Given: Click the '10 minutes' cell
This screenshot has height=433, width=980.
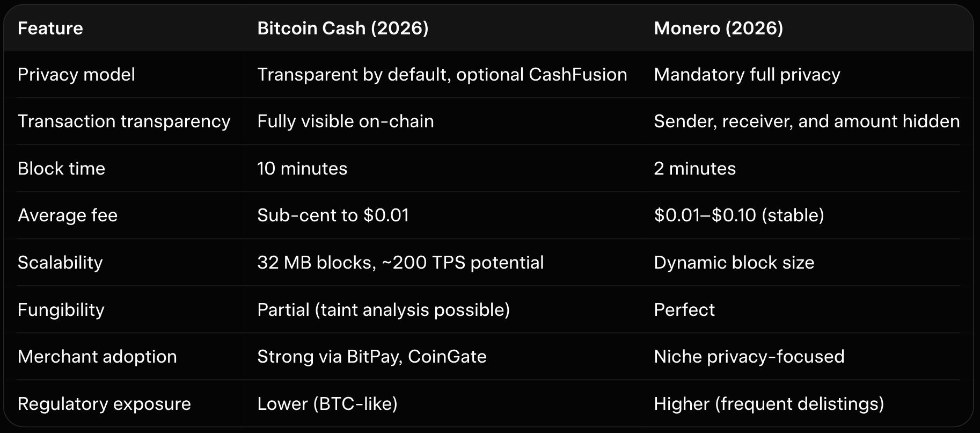Looking at the screenshot, I should (x=302, y=169).
